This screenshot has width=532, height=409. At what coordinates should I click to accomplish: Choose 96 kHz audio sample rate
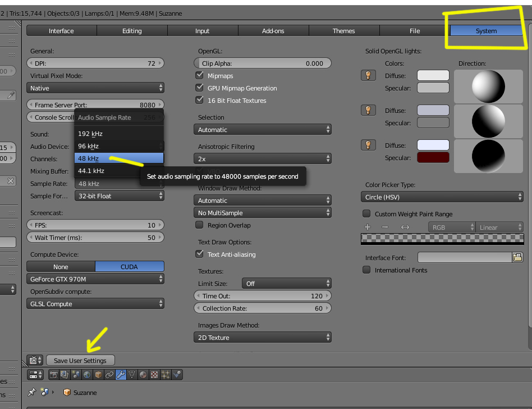(x=119, y=146)
